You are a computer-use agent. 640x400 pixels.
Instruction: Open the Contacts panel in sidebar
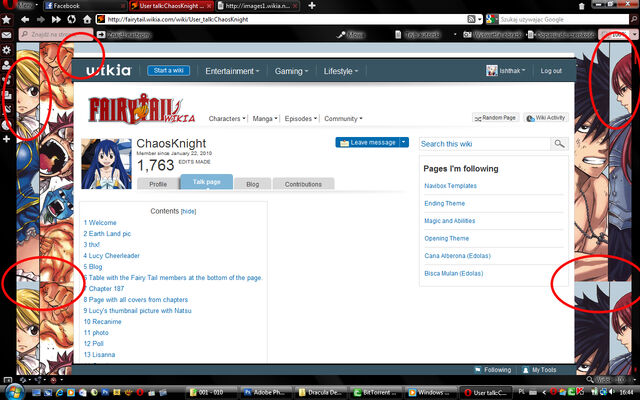[7, 64]
